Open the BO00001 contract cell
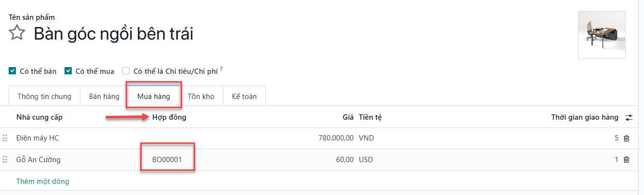The image size is (644, 195). 167,159
